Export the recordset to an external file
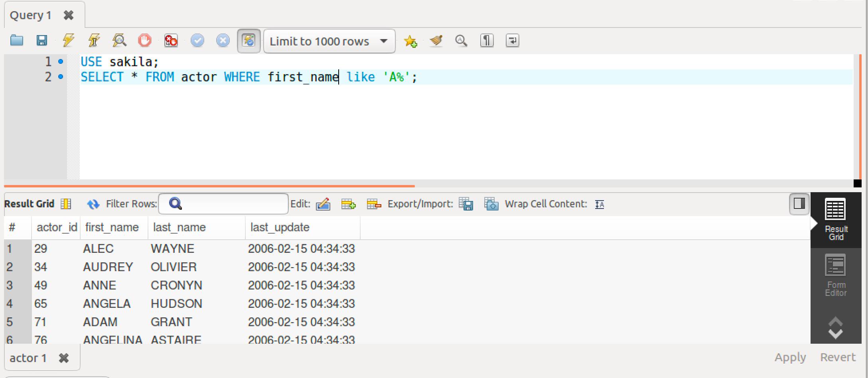Screen dimensions: 868x378 (x=466, y=204)
